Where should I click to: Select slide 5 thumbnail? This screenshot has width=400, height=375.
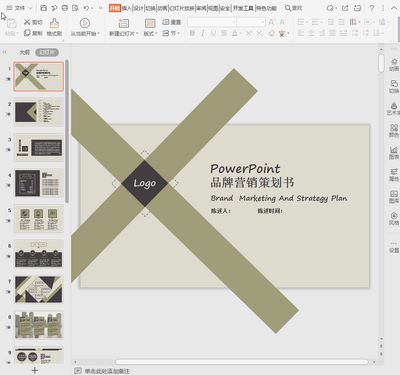point(38,219)
